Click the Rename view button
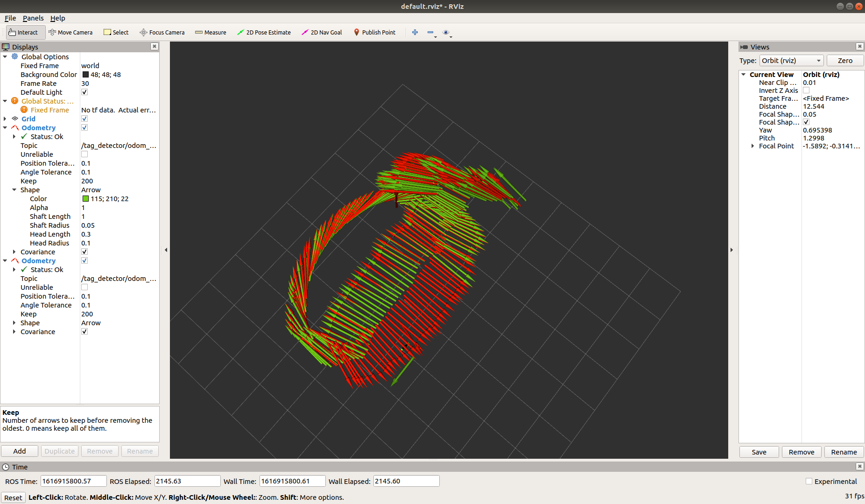865x504 pixels. [x=844, y=452]
